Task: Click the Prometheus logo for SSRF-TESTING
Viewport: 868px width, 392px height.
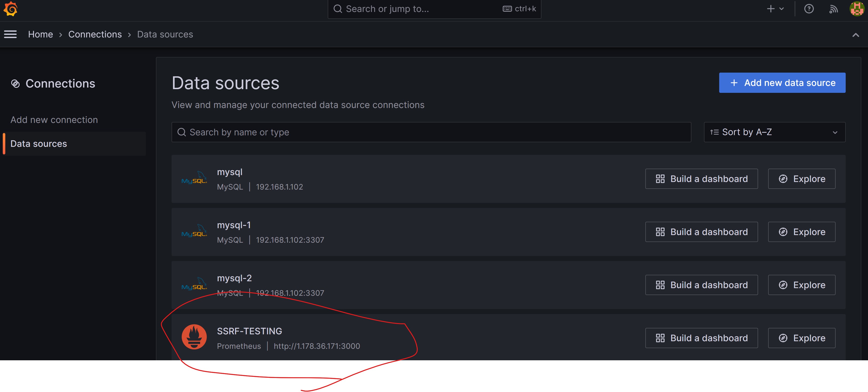Action: click(194, 337)
